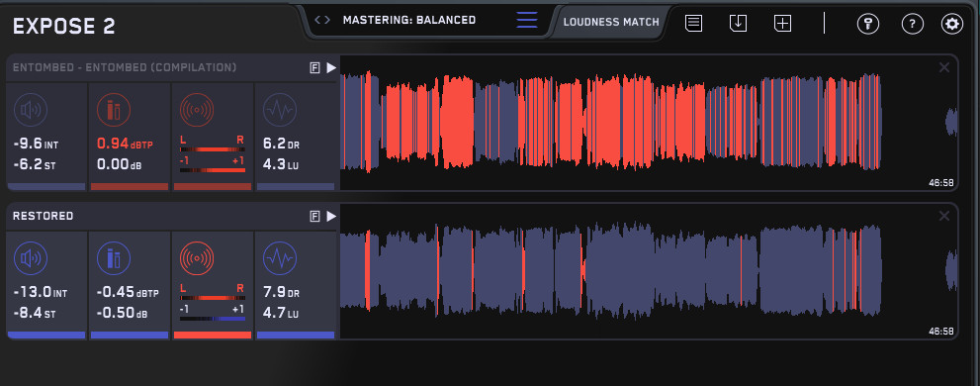
Task: Add a new track with plus icon
Action: click(x=782, y=23)
